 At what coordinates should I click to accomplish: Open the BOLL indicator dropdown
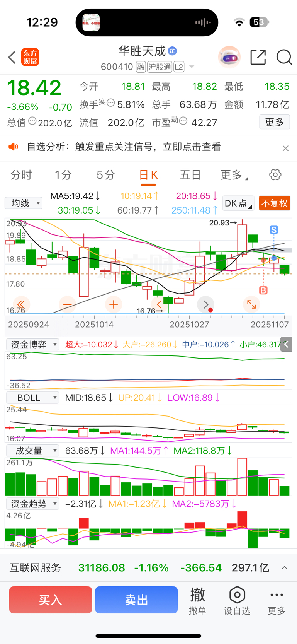click(x=33, y=398)
